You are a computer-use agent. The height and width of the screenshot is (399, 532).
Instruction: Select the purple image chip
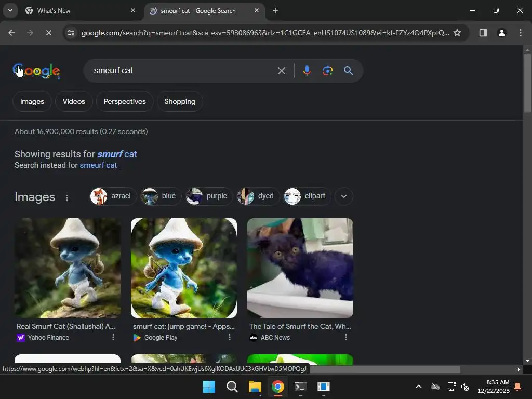[x=209, y=196]
